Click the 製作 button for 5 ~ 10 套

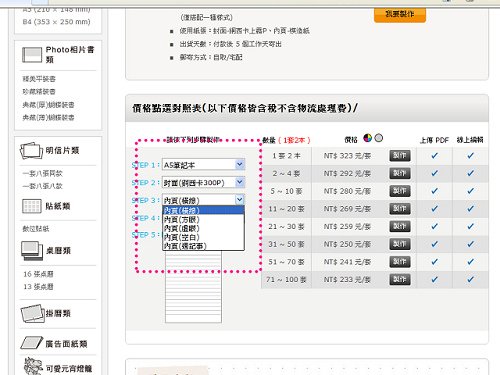400,191
